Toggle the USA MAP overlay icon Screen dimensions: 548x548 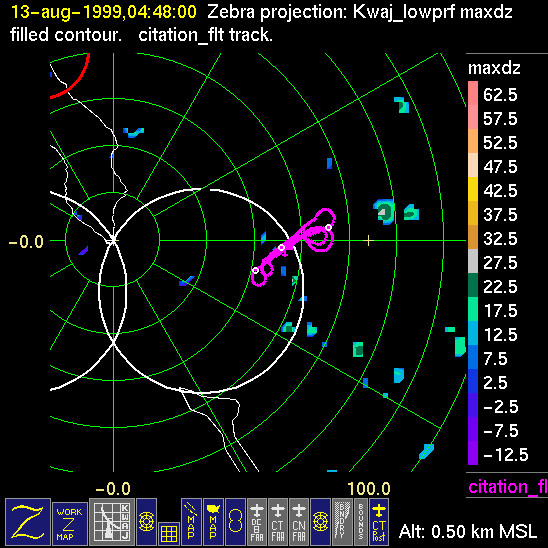pyautogui.click(x=213, y=521)
